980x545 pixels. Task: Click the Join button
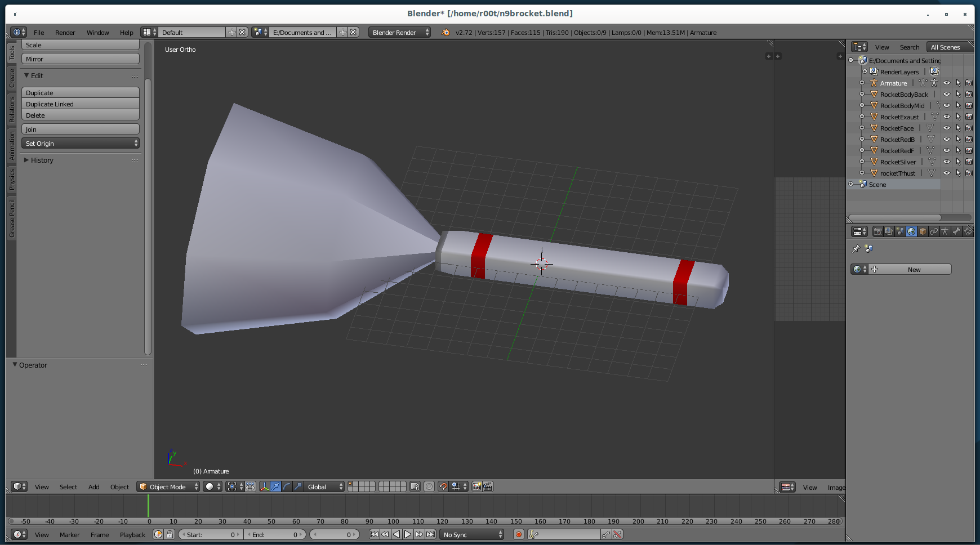[81, 129]
